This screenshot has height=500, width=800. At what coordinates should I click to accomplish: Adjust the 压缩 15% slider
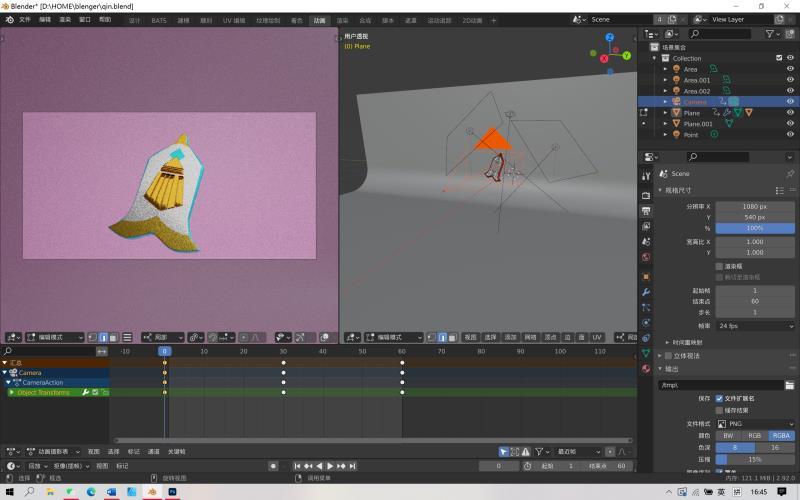click(x=754, y=459)
